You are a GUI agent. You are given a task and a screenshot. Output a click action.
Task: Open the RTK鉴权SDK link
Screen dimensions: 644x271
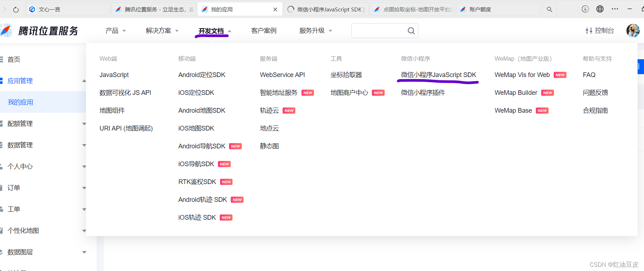point(197,182)
